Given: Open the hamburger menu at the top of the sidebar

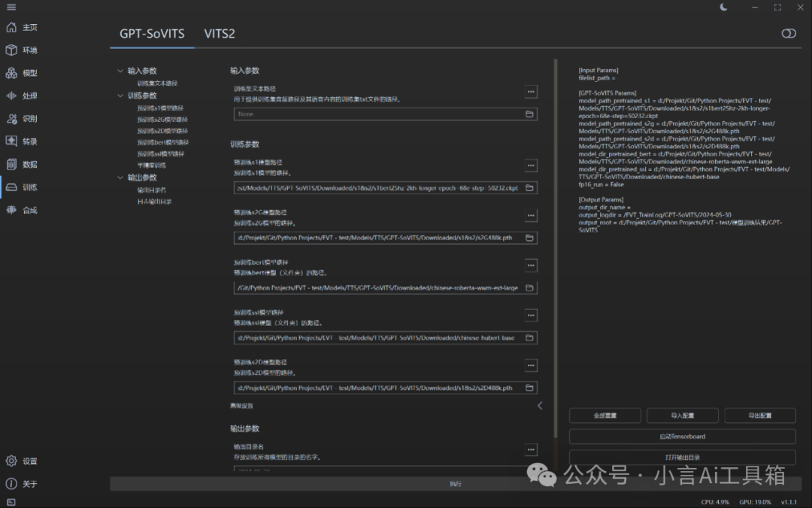Looking at the screenshot, I should 11,8.
